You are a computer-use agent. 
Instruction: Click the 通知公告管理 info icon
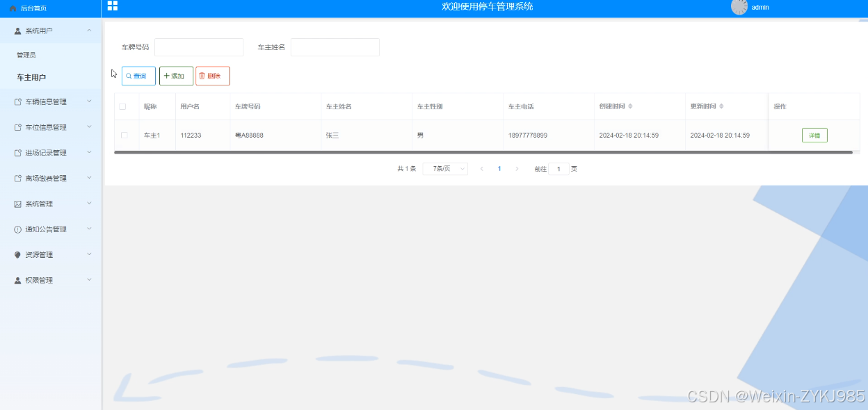pos(18,229)
